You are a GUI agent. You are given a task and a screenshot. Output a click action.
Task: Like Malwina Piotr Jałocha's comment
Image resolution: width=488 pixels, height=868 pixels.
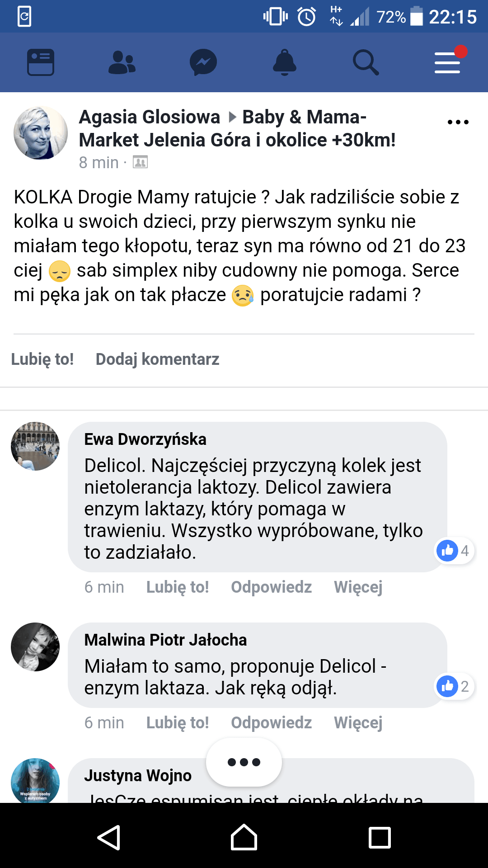178,722
